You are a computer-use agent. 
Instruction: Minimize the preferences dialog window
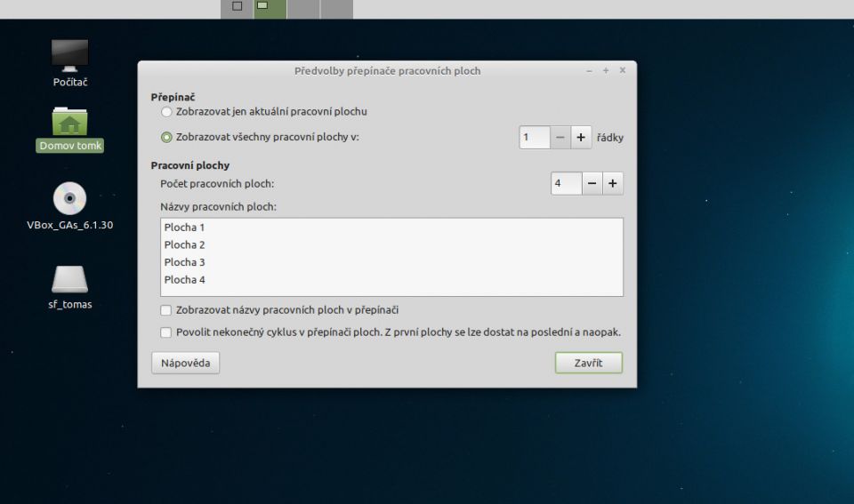[589, 71]
